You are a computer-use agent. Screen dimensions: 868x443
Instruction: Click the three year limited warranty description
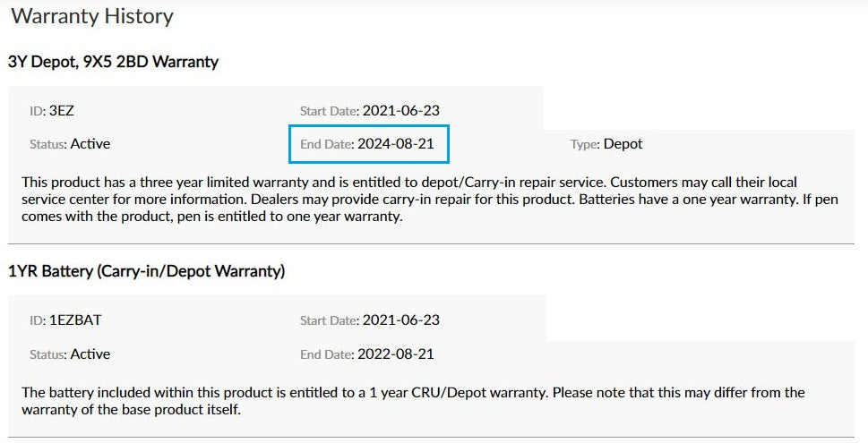(430, 200)
